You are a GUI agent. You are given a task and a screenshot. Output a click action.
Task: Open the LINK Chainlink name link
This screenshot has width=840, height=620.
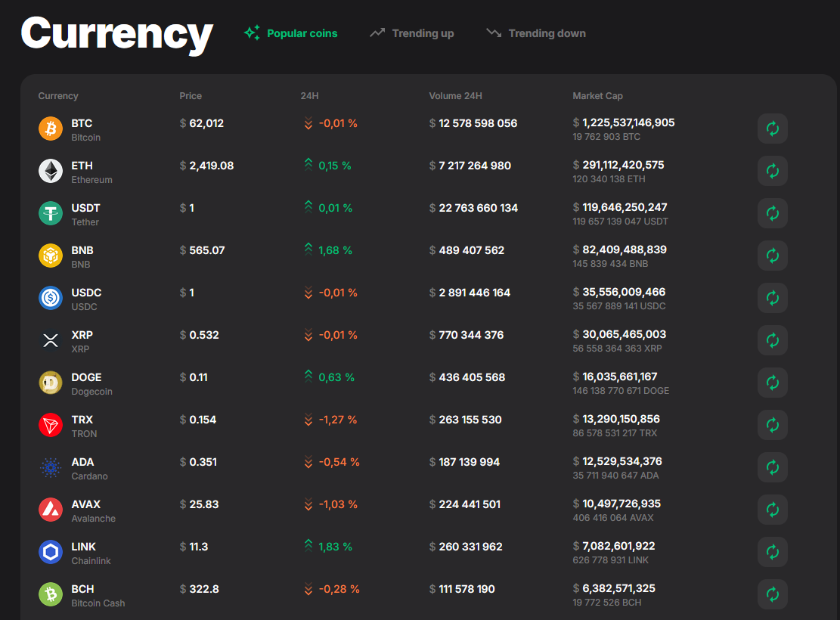pyautogui.click(x=91, y=553)
